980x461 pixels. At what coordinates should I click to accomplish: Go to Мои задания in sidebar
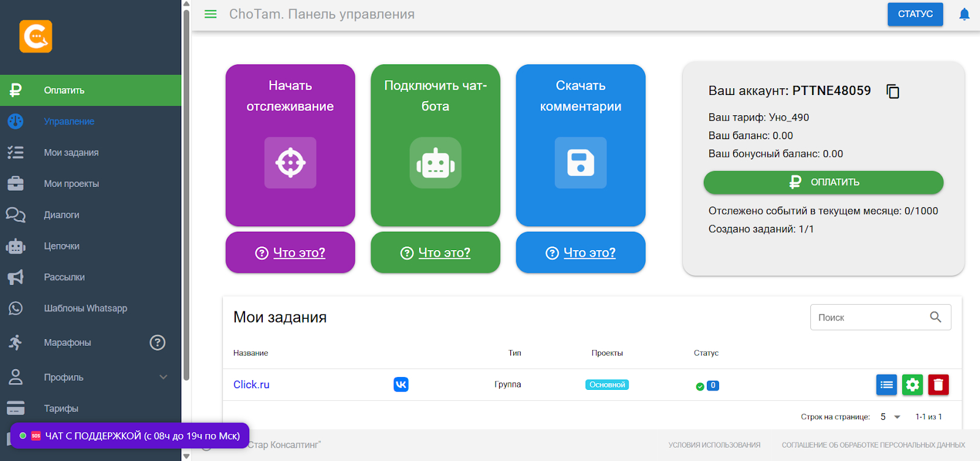[x=91, y=153]
